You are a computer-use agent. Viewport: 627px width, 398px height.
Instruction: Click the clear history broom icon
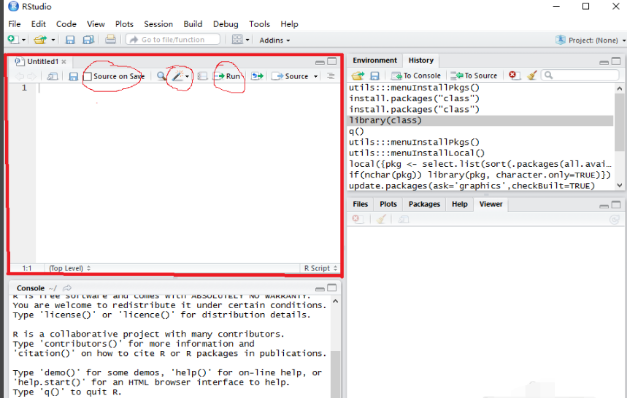(x=531, y=75)
